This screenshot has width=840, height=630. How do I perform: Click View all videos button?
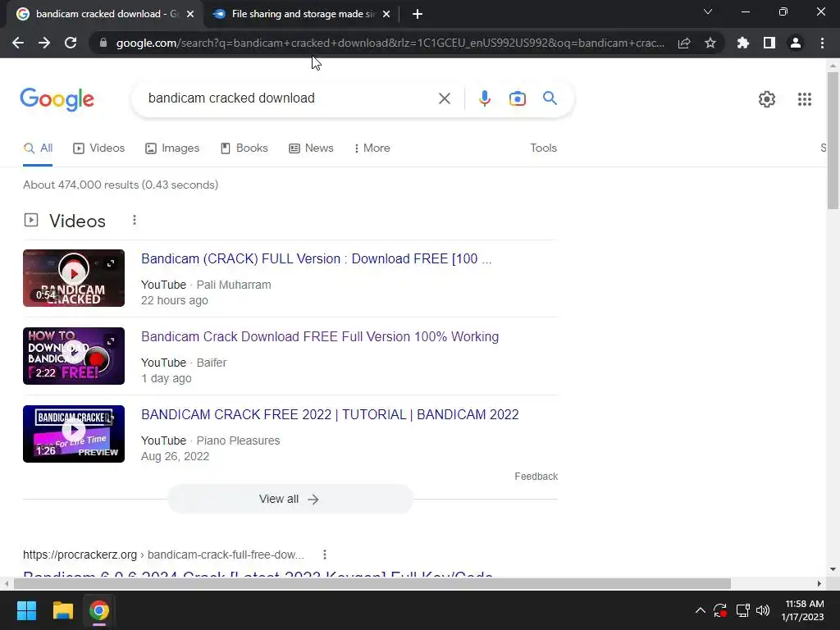(290, 499)
